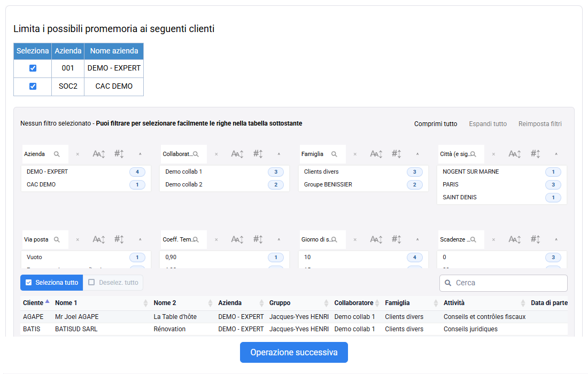
Task: Click the Seleziona tutto button
Action: click(x=52, y=283)
